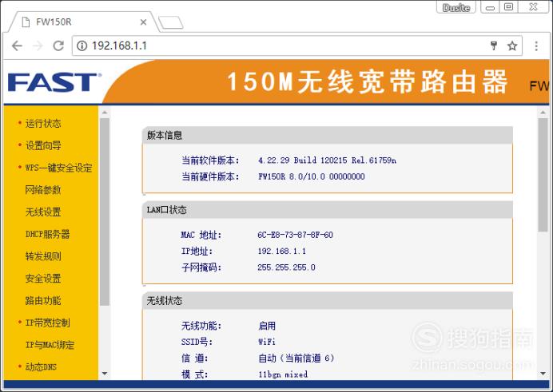The width and height of the screenshot is (553, 392).
Task: Click the 子网掩码 label
Action: pos(201,267)
